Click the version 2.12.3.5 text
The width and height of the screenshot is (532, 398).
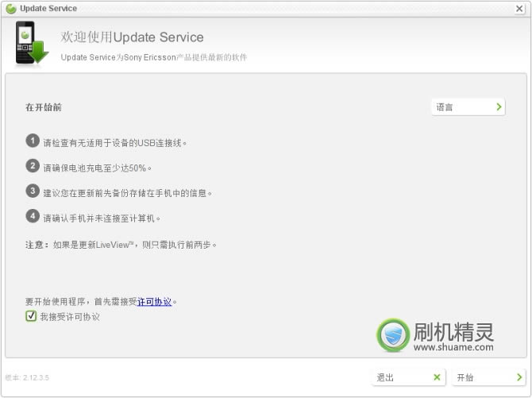25,377
